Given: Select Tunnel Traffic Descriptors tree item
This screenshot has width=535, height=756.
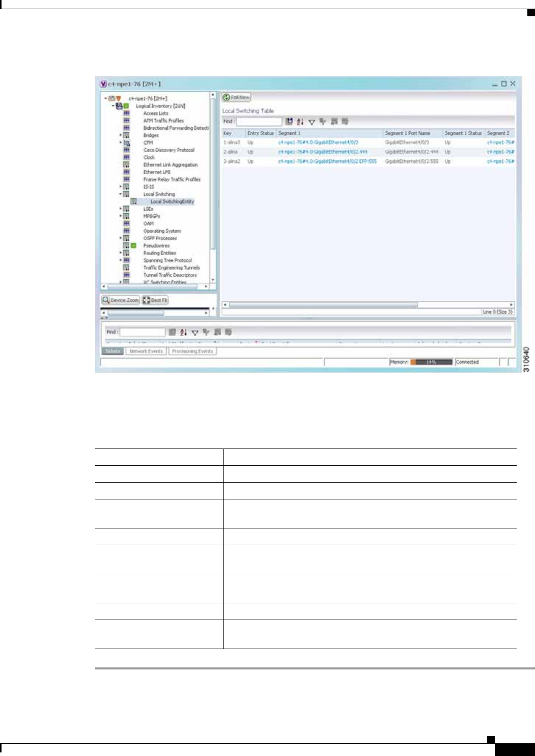Looking at the screenshot, I should [x=170, y=275].
